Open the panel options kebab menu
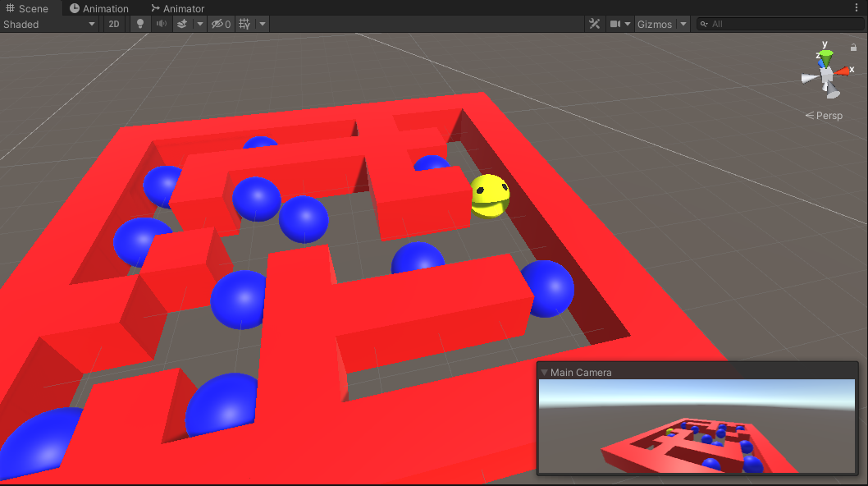This screenshot has height=486, width=868. (857, 7)
